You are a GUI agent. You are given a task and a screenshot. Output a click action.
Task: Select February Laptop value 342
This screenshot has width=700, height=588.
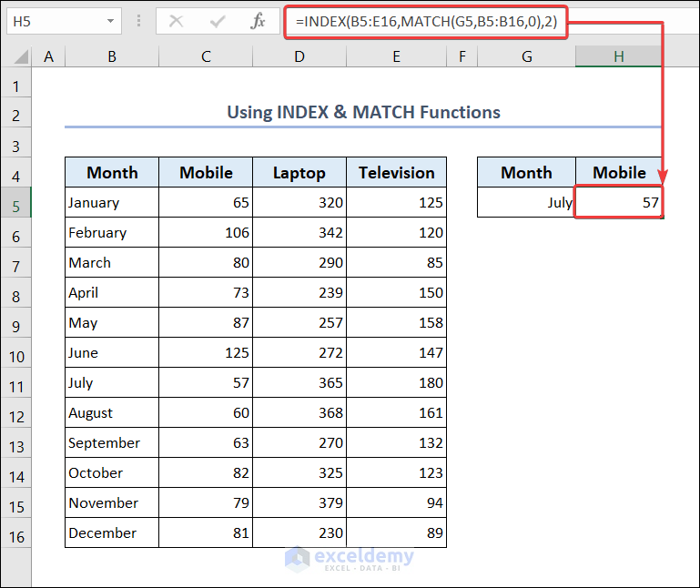pyautogui.click(x=299, y=232)
